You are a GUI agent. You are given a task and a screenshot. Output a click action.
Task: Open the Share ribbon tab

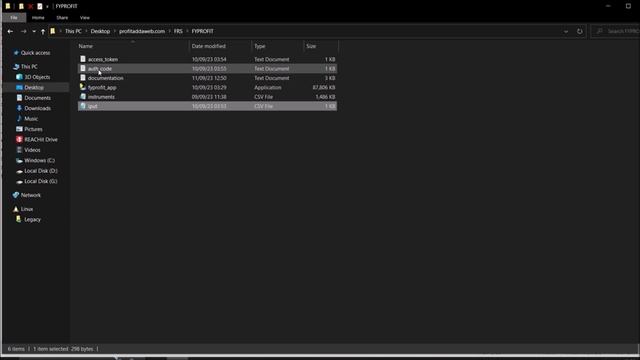point(62,18)
